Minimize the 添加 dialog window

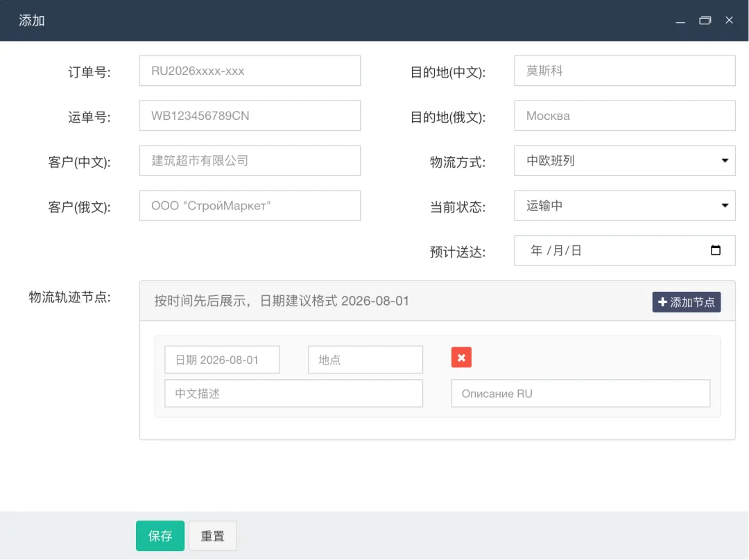680,21
